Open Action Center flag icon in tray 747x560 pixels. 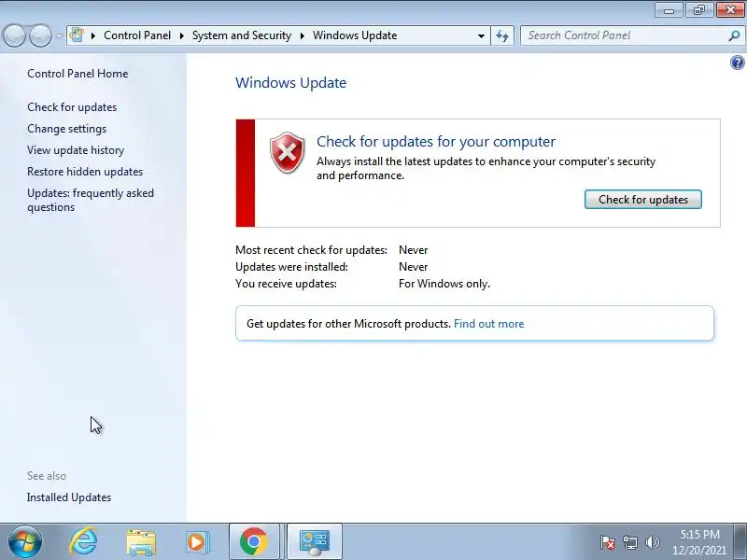tap(608, 542)
